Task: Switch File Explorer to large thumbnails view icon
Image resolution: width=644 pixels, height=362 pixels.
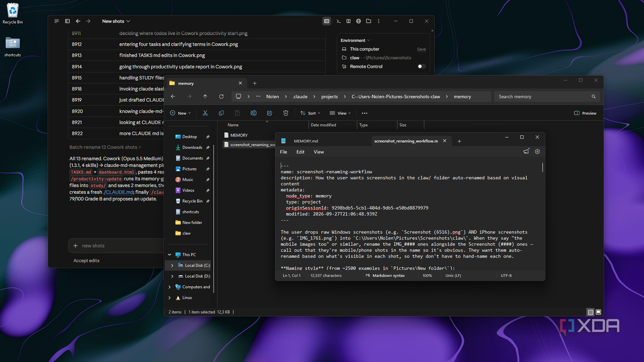Action: pos(598,312)
